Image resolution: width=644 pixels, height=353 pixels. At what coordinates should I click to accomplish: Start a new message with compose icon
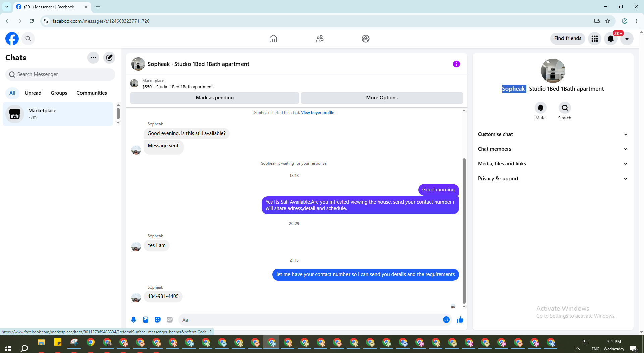pos(109,58)
